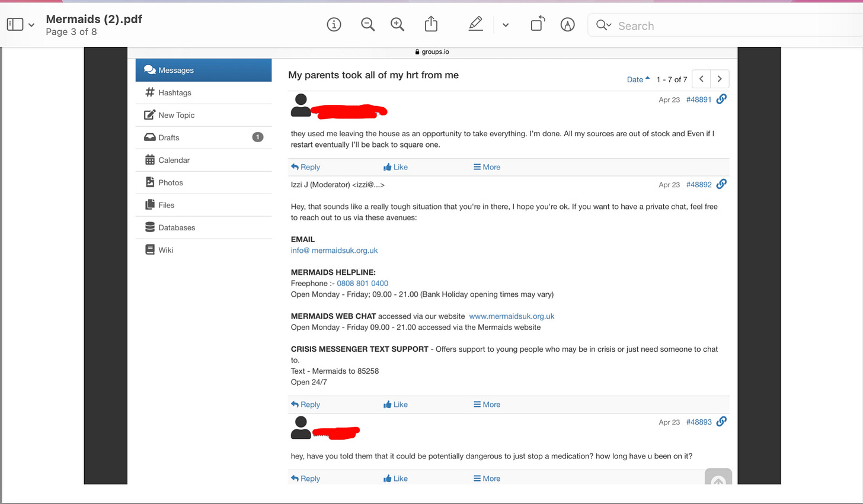Select the Messages sidebar item
Image resolution: width=863 pixels, height=504 pixels.
click(203, 70)
